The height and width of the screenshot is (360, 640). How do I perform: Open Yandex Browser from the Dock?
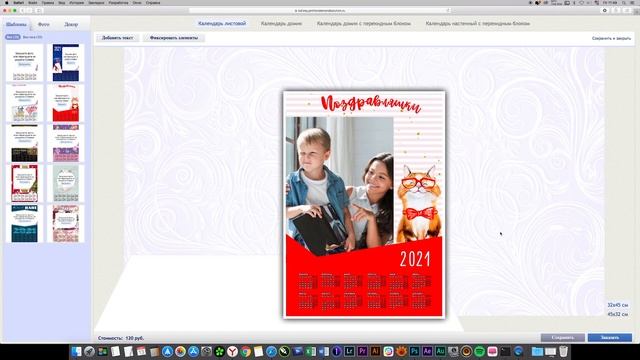click(x=232, y=351)
